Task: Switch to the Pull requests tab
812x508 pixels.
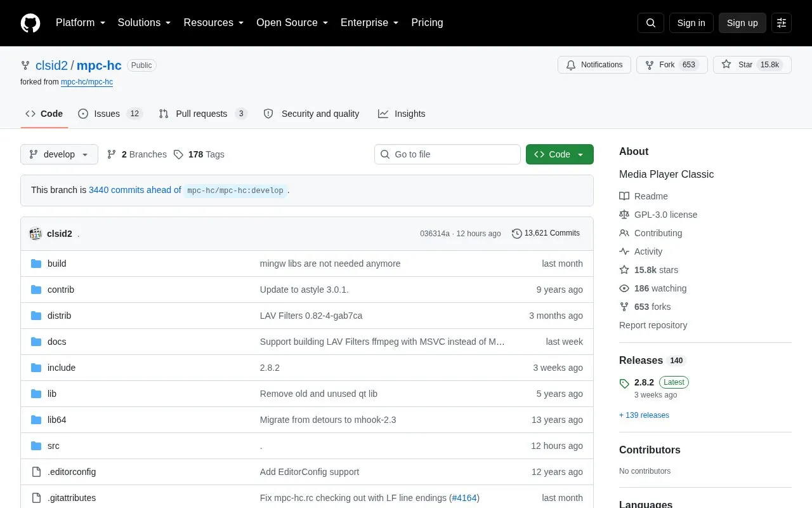Action: pyautogui.click(x=202, y=114)
